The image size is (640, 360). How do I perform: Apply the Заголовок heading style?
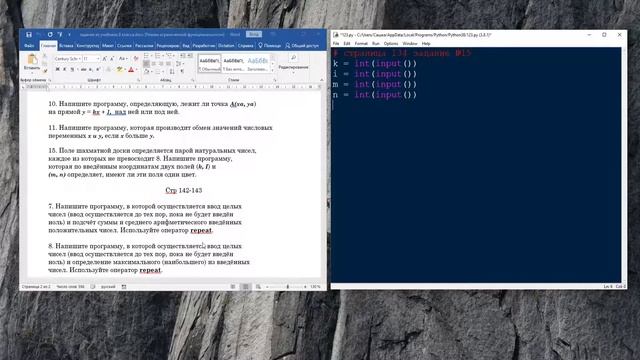coord(258,64)
